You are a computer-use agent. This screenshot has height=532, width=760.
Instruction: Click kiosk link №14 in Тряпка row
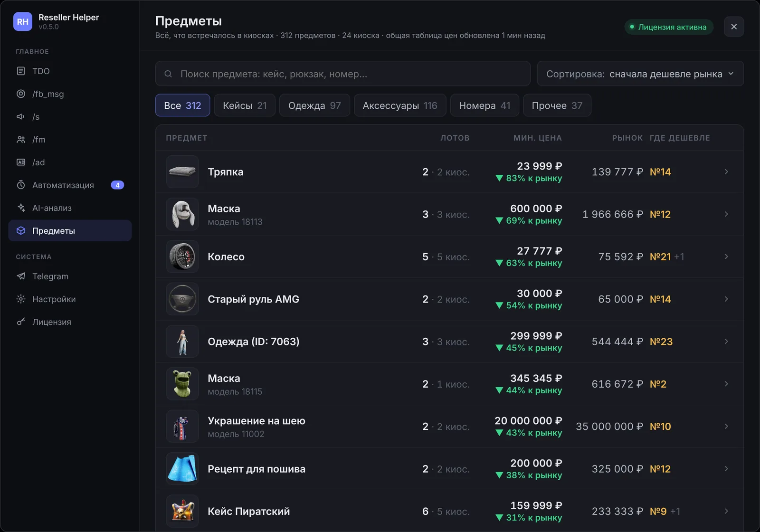[x=660, y=172]
